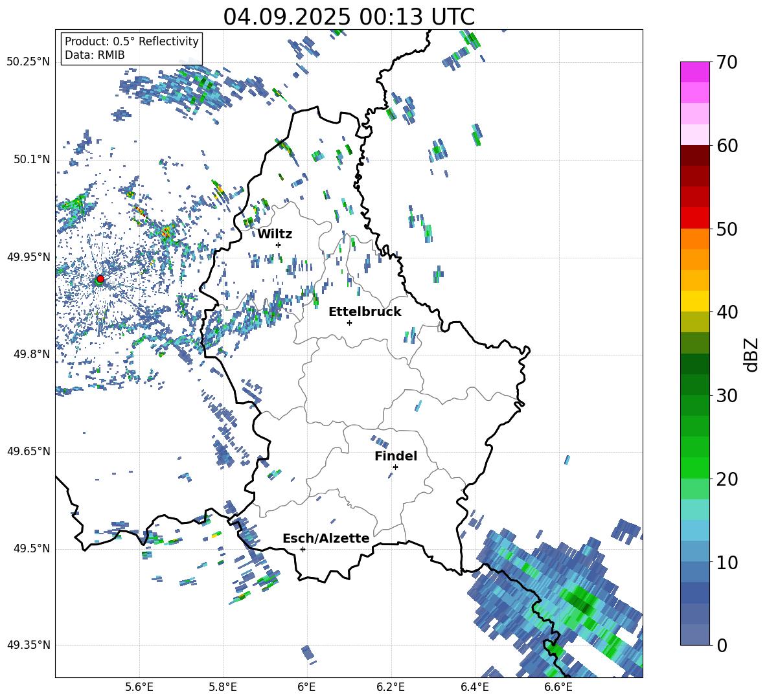Image resolution: width=767 pixels, height=700 pixels.
Task: Click the 50 value on colorbar
Action: point(727,229)
